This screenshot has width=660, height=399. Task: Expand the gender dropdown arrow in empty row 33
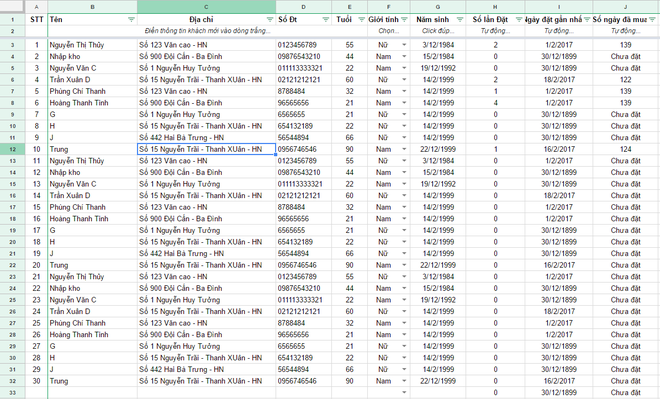click(x=404, y=393)
